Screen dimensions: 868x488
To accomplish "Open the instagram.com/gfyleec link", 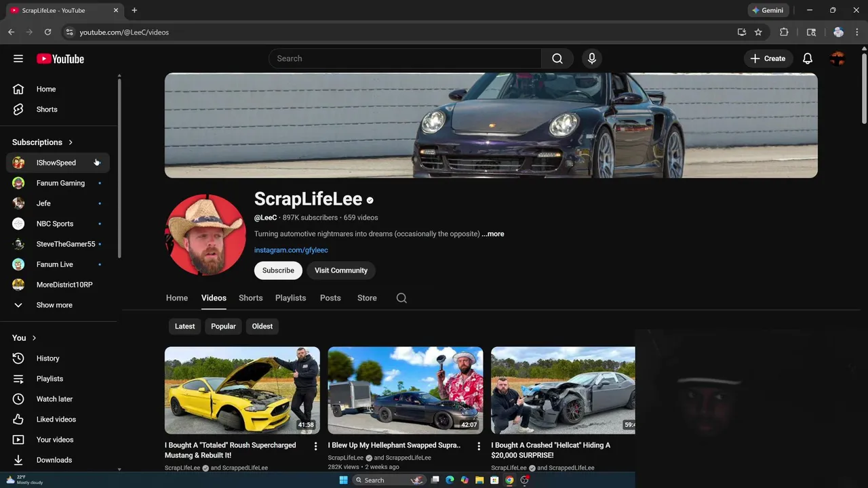I will (x=291, y=250).
